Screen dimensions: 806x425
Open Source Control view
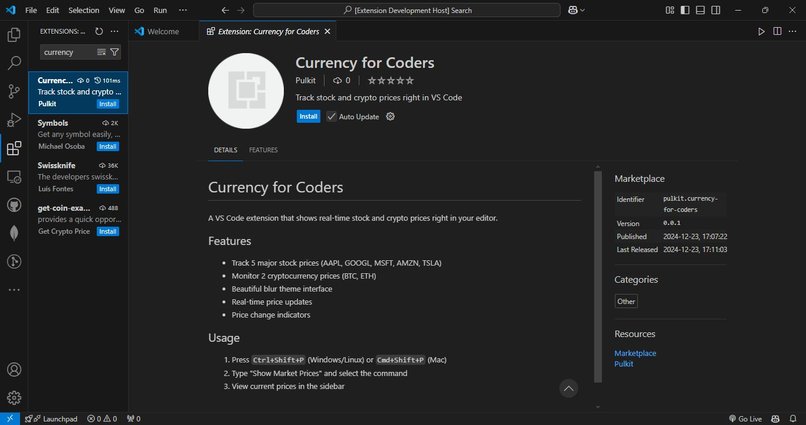14,91
